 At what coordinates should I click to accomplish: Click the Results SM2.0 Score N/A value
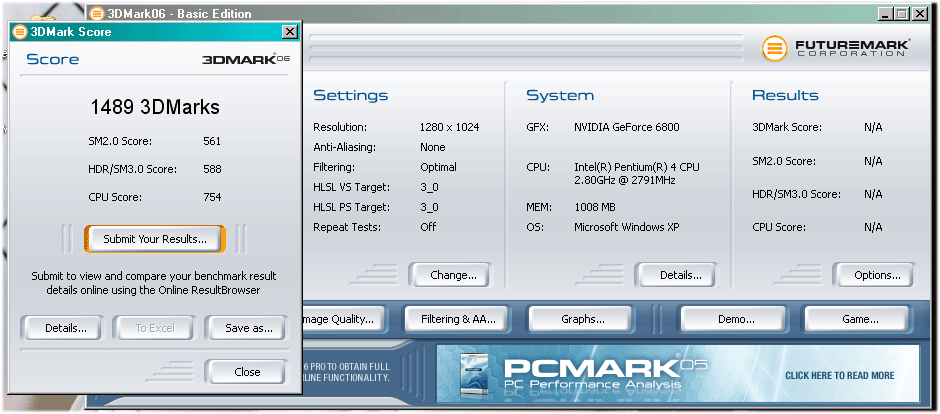point(873,161)
